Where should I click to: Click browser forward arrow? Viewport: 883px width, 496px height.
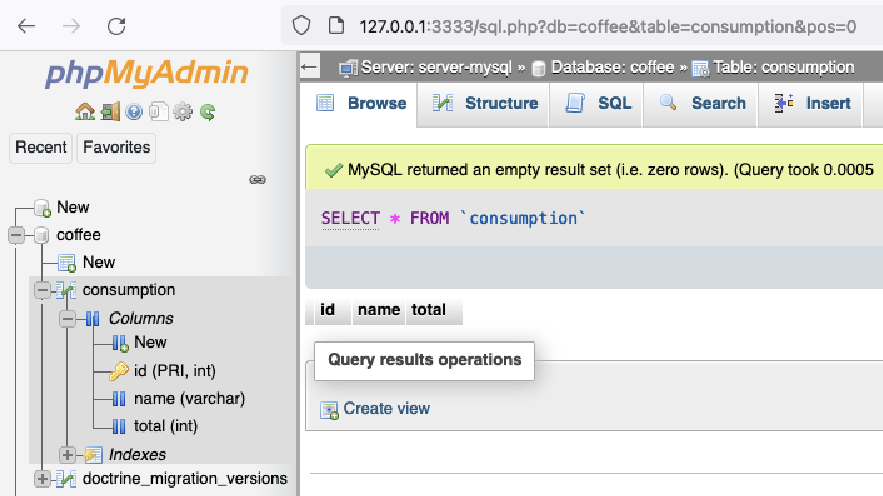(x=72, y=26)
